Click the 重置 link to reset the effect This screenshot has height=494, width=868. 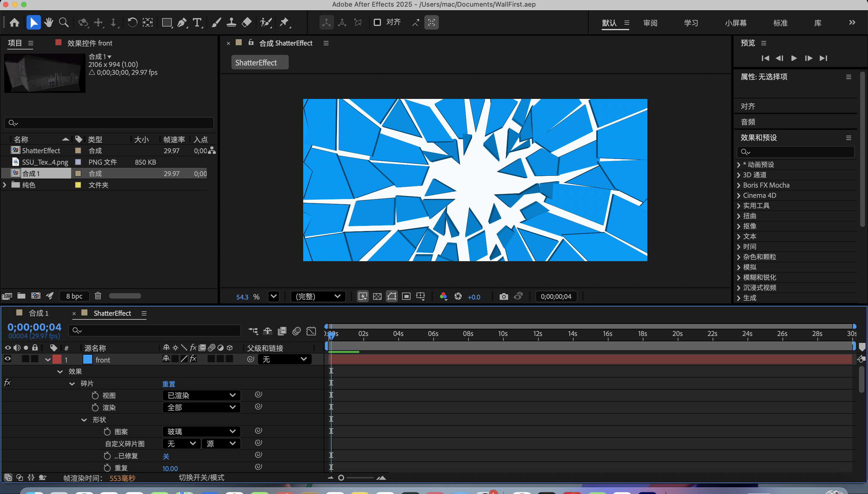(x=169, y=383)
